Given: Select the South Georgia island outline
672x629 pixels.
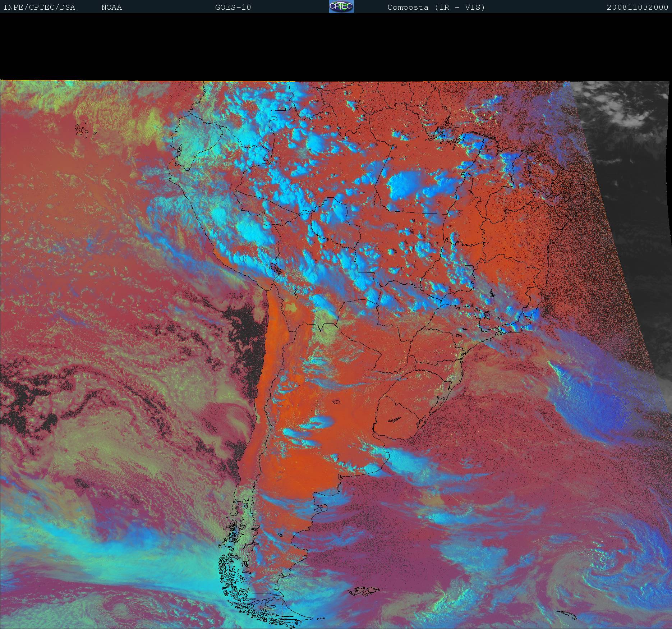Looking at the screenshot, I should pos(568,615).
